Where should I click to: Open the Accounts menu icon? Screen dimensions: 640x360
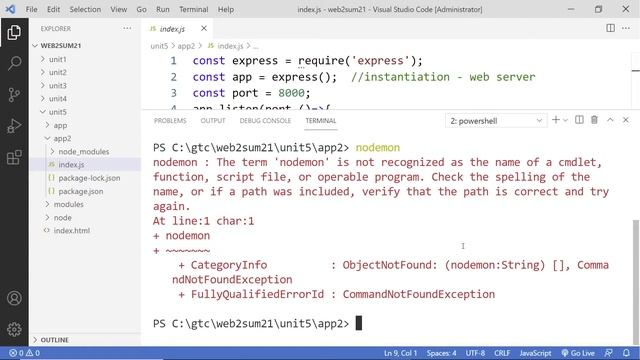pos(14,298)
